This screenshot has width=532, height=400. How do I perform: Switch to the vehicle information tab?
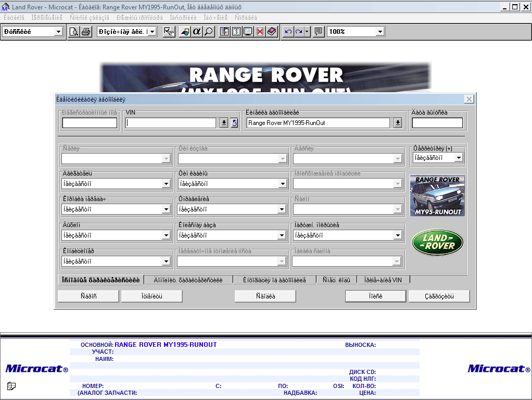(274, 280)
